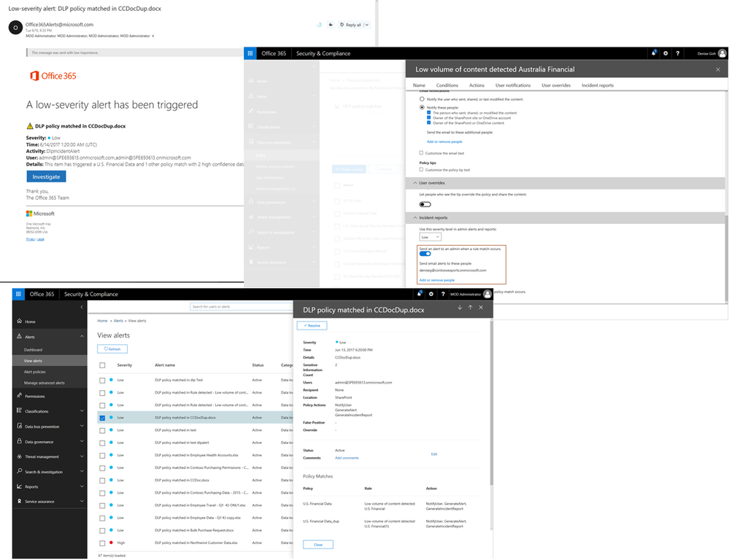Toggle Send an alert to an admin switch

click(x=425, y=254)
